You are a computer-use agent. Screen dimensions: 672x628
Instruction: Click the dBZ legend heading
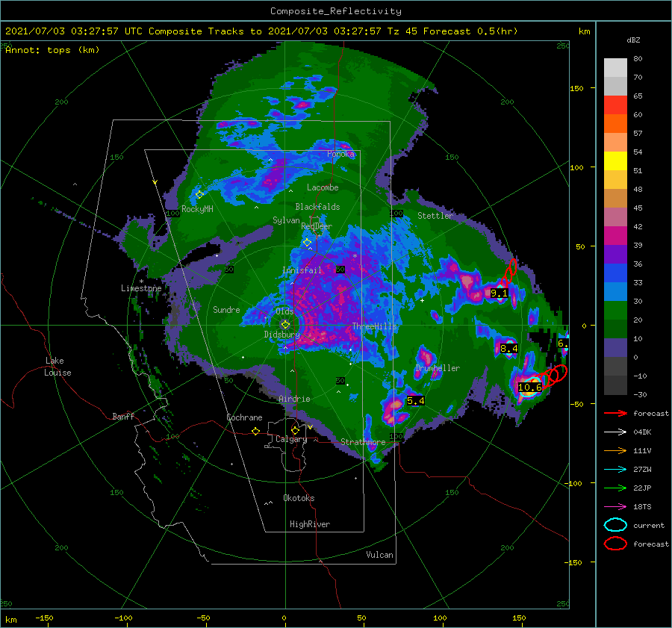pyautogui.click(x=633, y=40)
